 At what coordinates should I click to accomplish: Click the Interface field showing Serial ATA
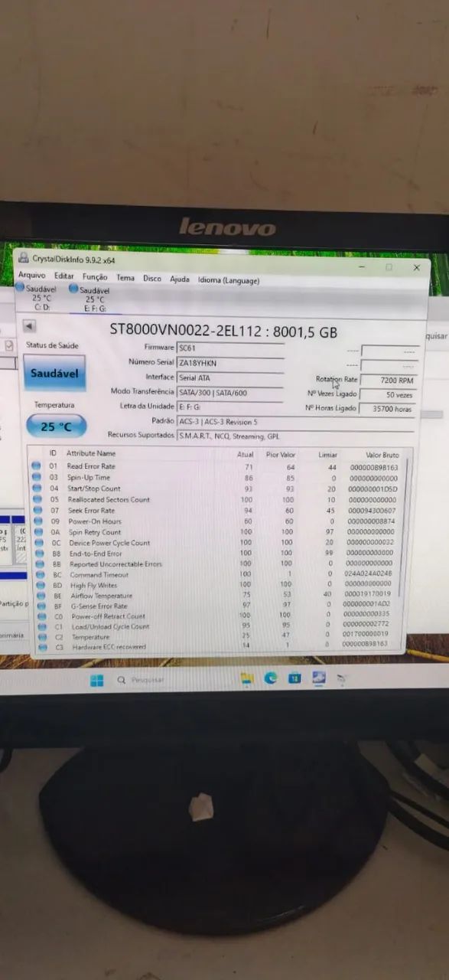click(x=230, y=377)
